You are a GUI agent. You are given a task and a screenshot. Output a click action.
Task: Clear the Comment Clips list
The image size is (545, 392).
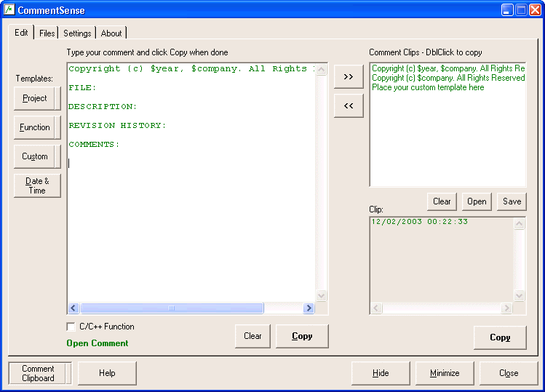[x=442, y=201]
